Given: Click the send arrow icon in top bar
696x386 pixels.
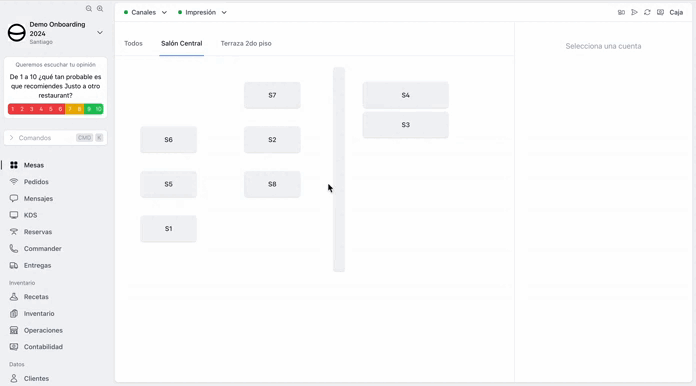Looking at the screenshot, I should pos(634,12).
